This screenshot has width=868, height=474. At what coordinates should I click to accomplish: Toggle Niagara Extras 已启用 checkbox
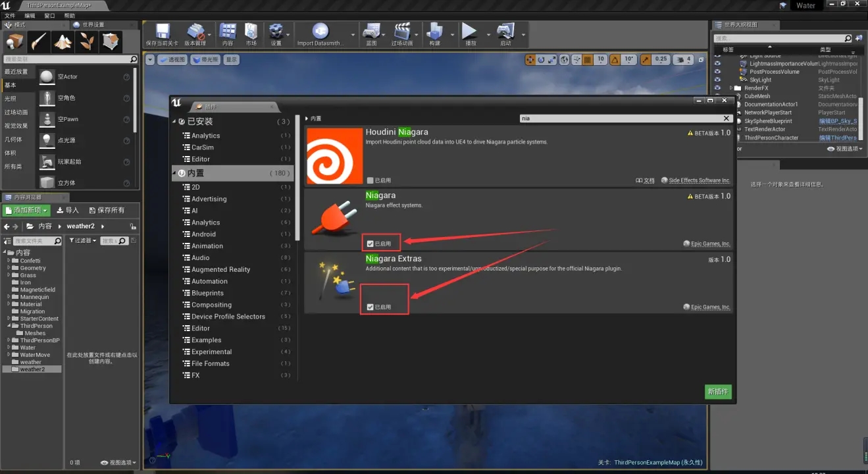coord(370,307)
